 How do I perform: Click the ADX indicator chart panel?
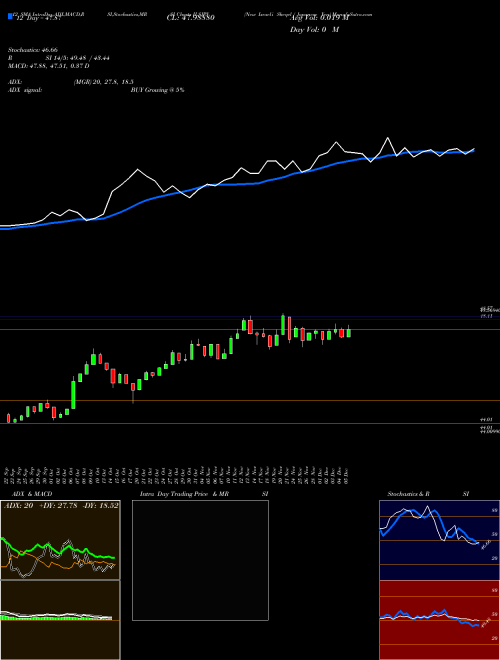[60, 540]
